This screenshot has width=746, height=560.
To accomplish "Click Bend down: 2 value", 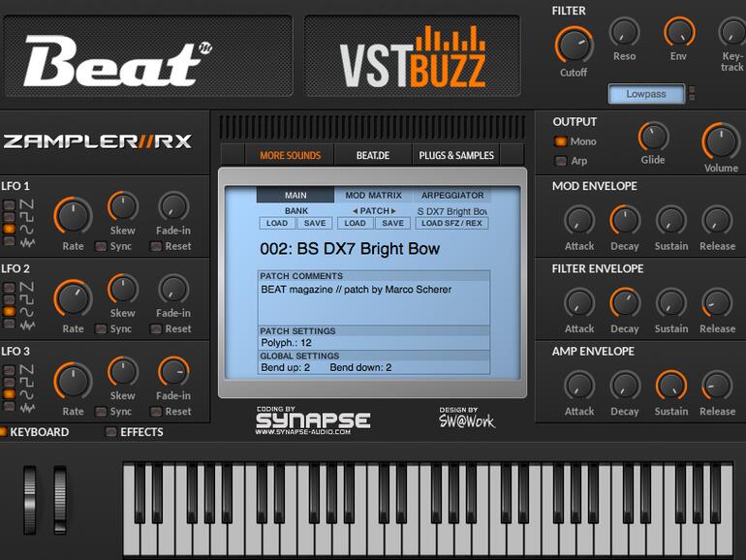I will tap(360, 367).
